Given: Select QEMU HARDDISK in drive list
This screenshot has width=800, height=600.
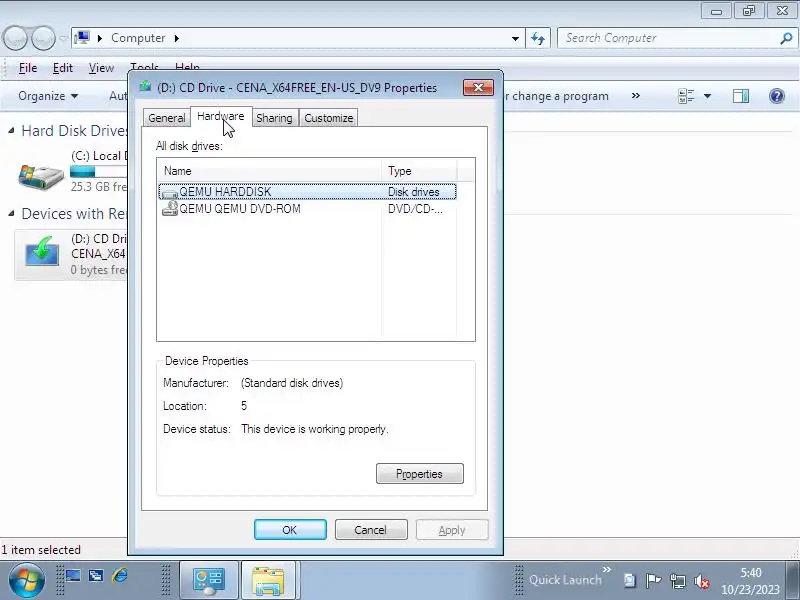Looking at the screenshot, I should (308, 192).
